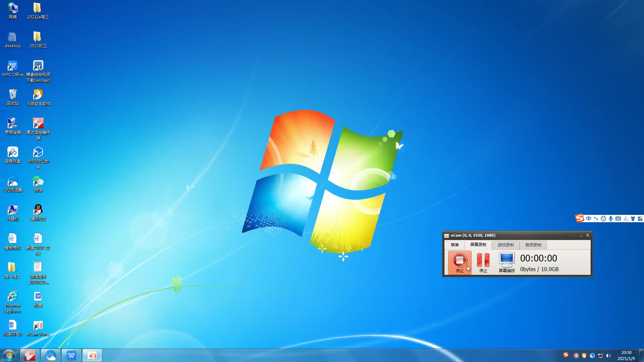644x362 pixels.
Task: Select the 新建 DOC 文档 file on desktop
Action: coord(38,244)
